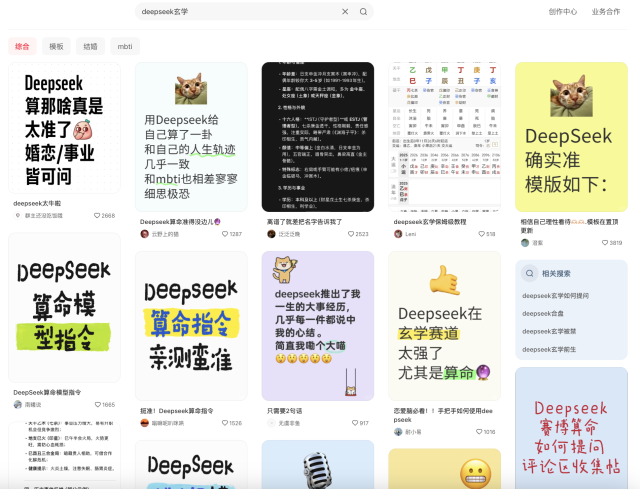
Task: Like the post with 1287 likes
Action: [224, 234]
